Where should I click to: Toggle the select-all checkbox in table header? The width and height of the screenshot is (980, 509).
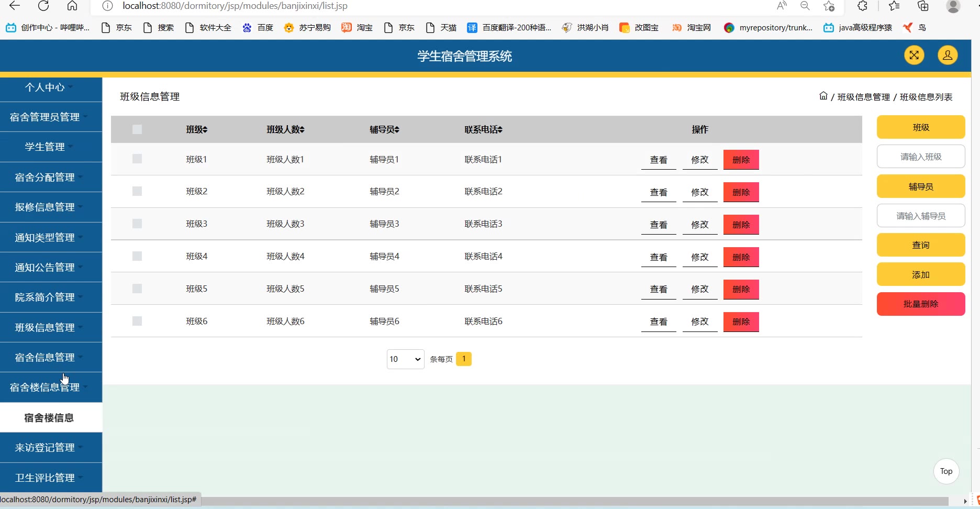click(137, 129)
